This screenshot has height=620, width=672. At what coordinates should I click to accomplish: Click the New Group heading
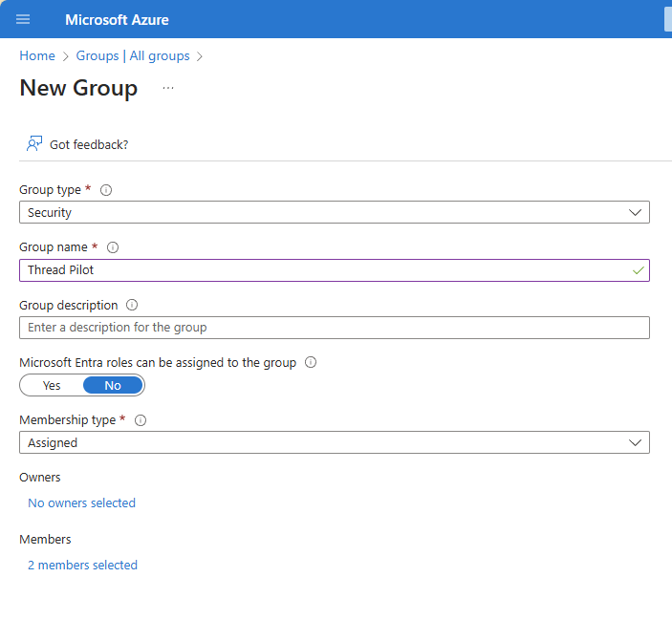coord(78,89)
